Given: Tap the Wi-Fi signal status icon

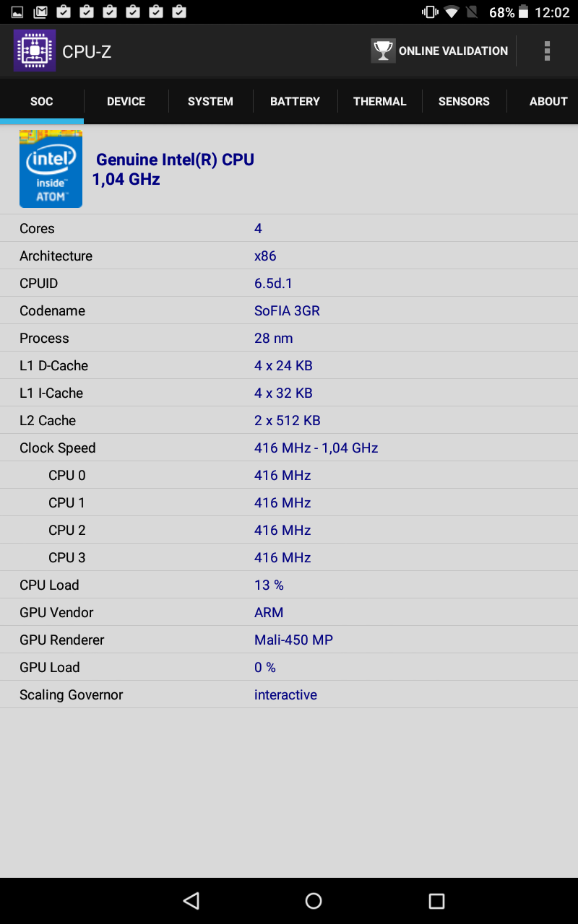Looking at the screenshot, I should point(452,12).
